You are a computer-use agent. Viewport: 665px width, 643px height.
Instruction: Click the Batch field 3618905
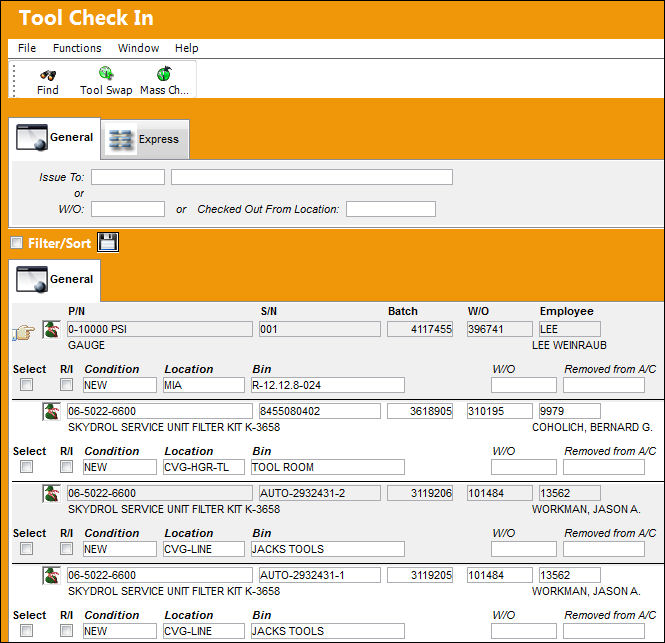click(420, 411)
